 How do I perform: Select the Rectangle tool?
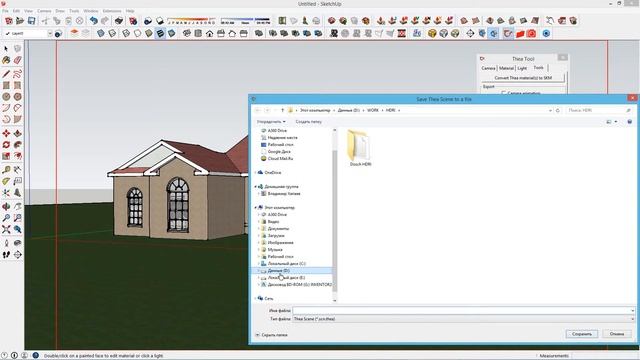[x=6, y=85]
